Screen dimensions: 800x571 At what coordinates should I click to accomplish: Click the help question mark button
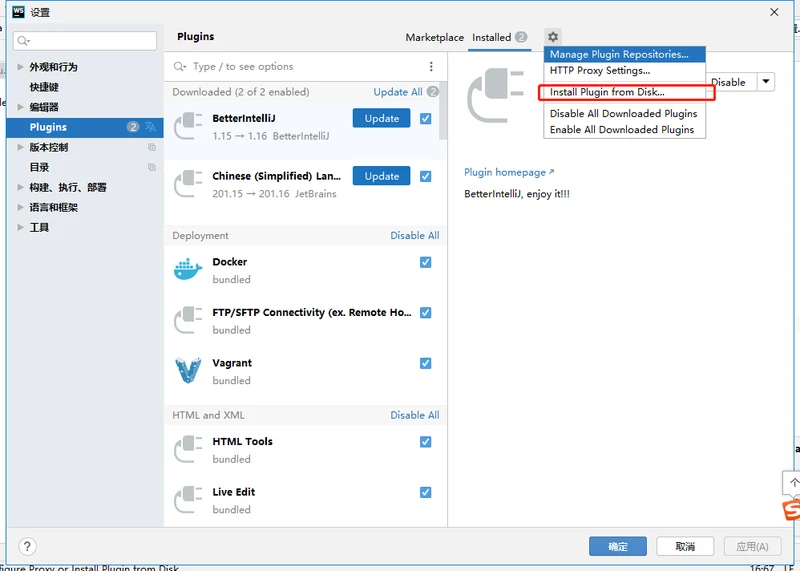(x=28, y=546)
